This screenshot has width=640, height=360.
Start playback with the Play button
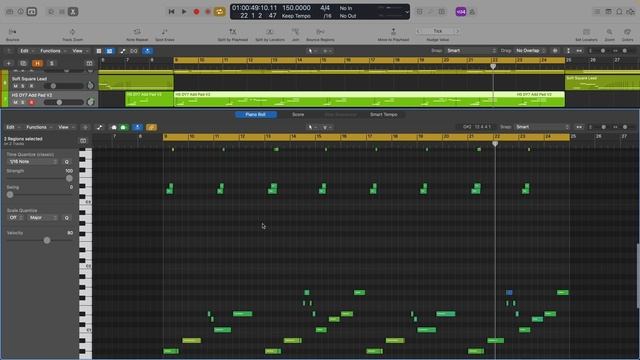click(x=184, y=12)
